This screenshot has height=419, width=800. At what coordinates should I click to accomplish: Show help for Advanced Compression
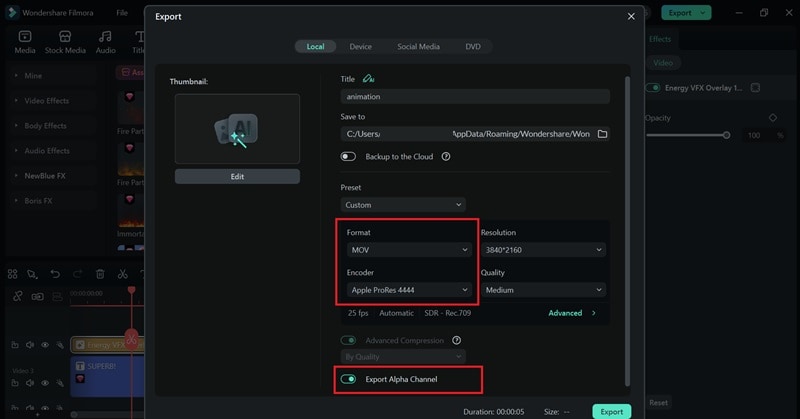point(457,340)
